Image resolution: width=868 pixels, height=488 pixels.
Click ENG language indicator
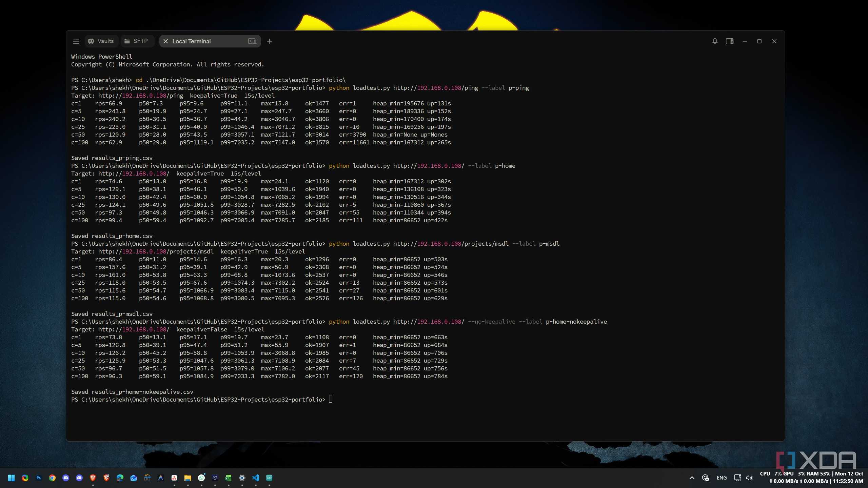pyautogui.click(x=722, y=478)
